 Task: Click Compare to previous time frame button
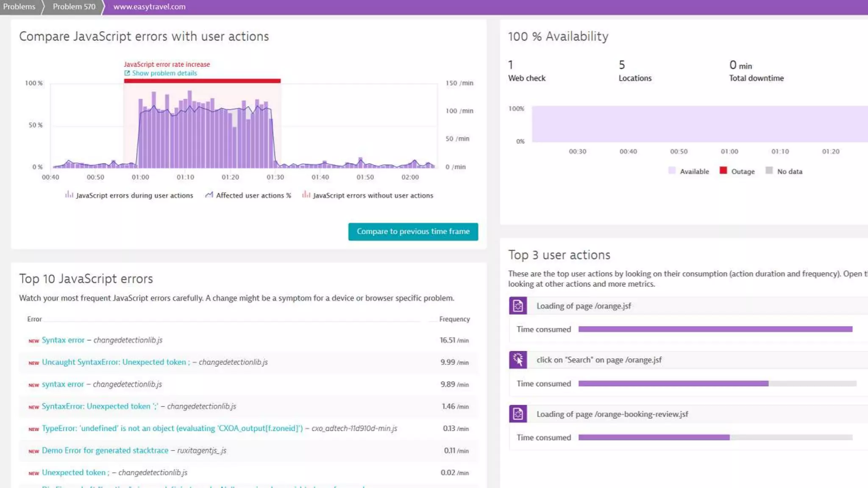(x=413, y=231)
